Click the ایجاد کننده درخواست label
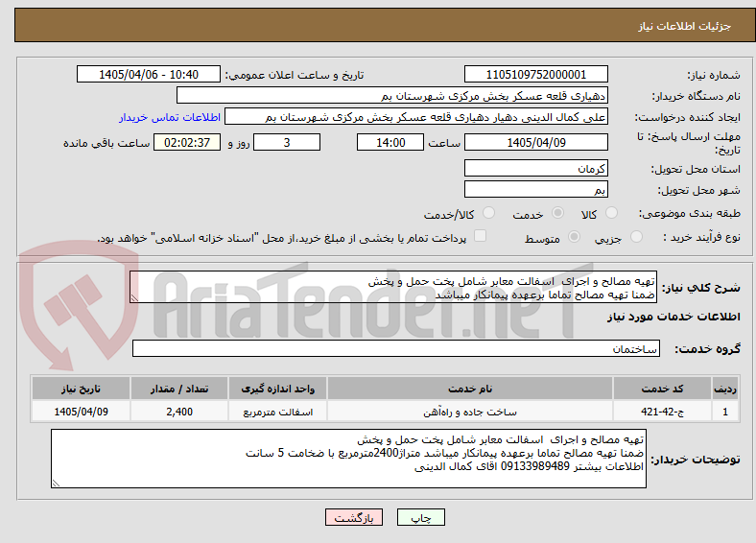This screenshot has height=543, width=756. click(x=688, y=118)
